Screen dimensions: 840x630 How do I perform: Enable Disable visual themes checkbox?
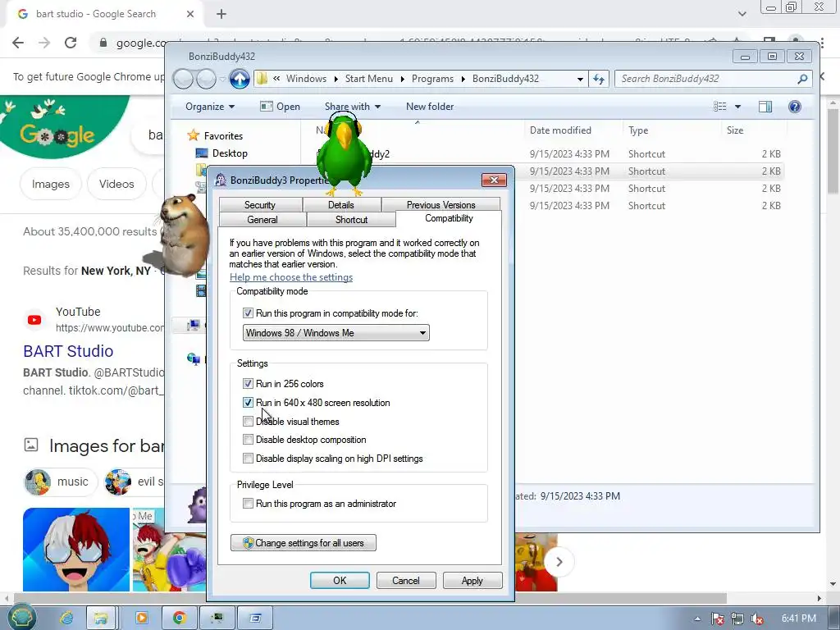click(248, 422)
